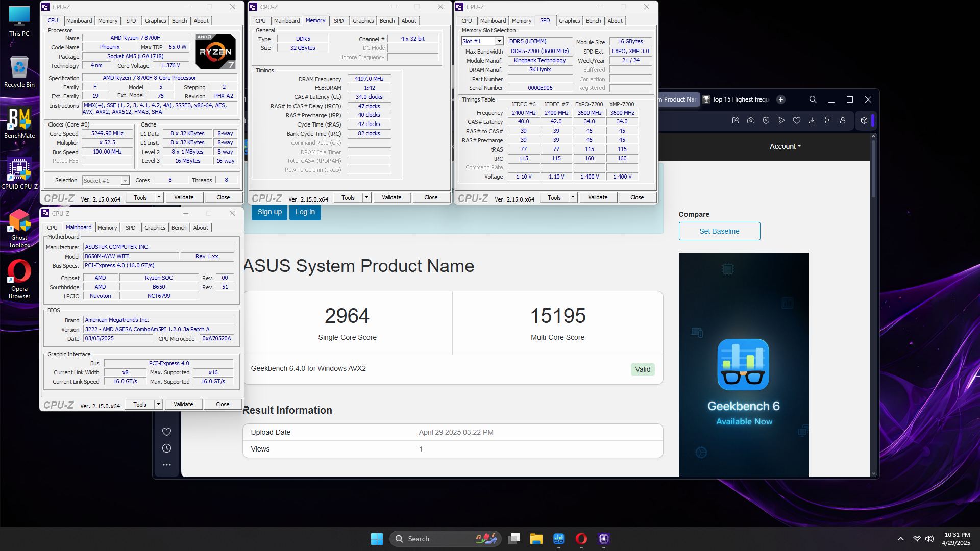Click the Windows taskbar Search box

point(445,539)
